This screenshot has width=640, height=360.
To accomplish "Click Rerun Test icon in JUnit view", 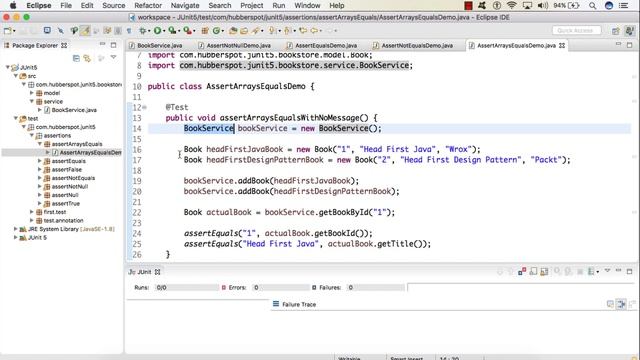I will coord(557,271).
